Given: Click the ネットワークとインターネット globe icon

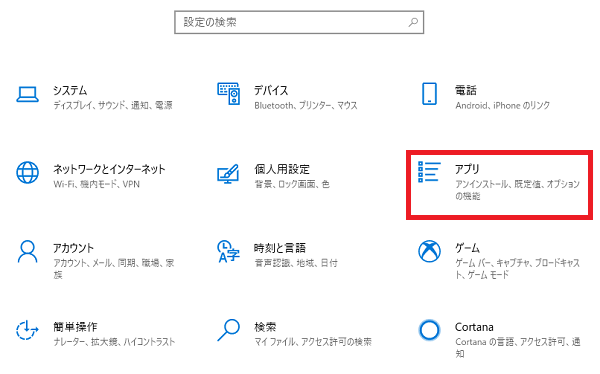Looking at the screenshot, I should pos(27,173).
